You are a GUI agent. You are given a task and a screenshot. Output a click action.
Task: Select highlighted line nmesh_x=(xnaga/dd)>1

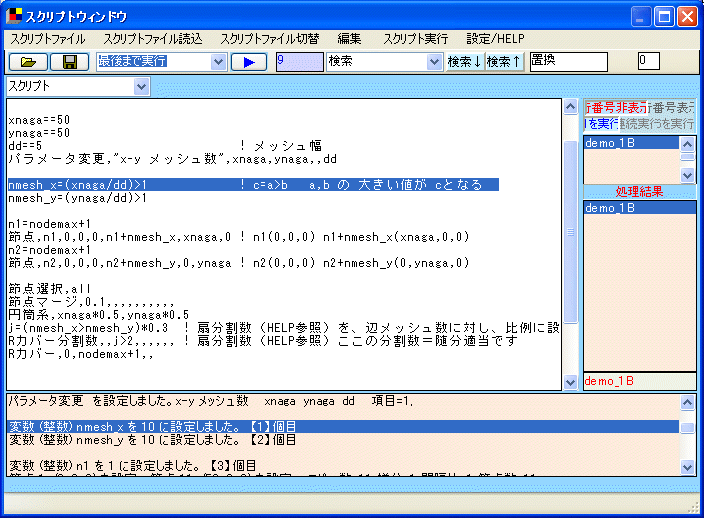pyautogui.click(x=253, y=185)
